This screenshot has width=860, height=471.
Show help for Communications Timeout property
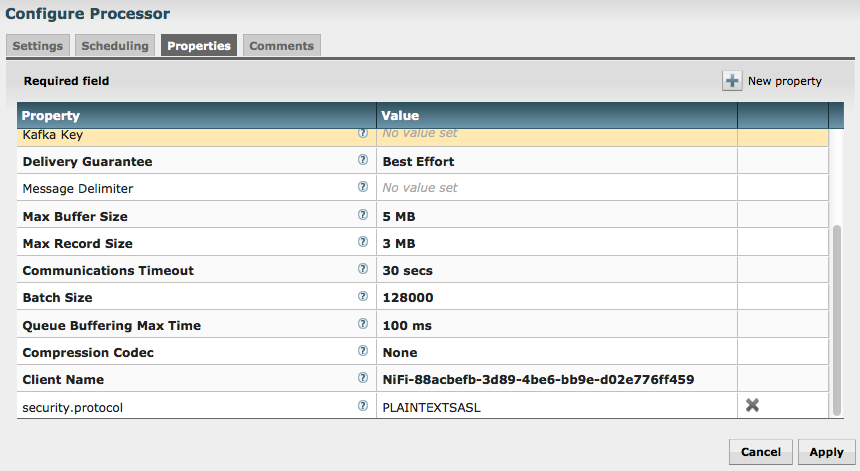pyautogui.click(x=363, y=269)
